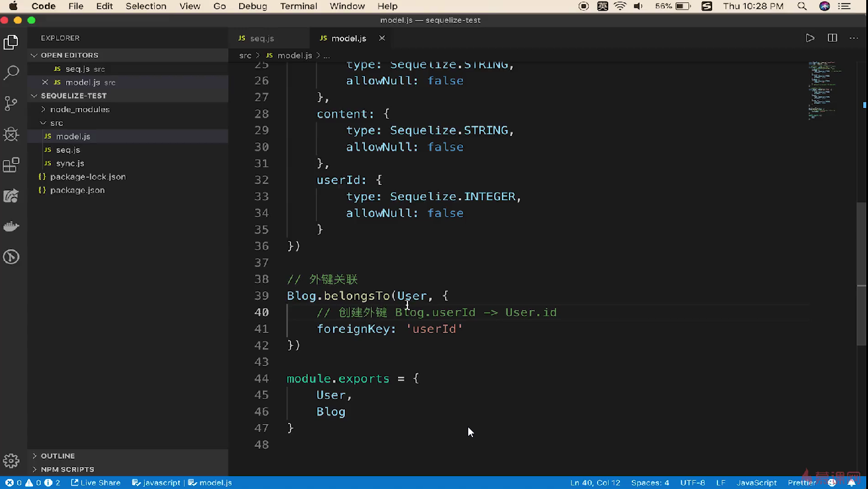Collapse the src folder
The width and height of the screenshot is (868, 489).
[56, 123]
